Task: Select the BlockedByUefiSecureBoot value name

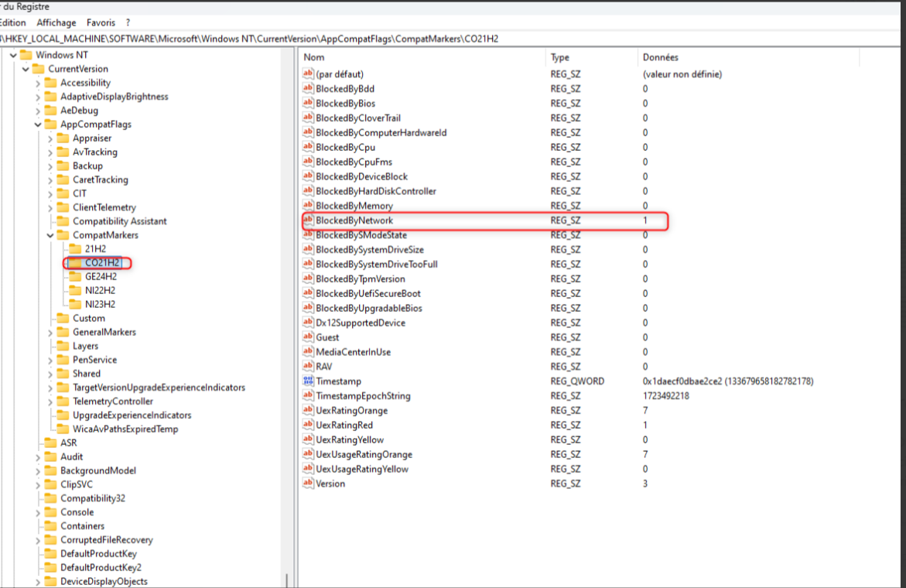Action: 368,293
